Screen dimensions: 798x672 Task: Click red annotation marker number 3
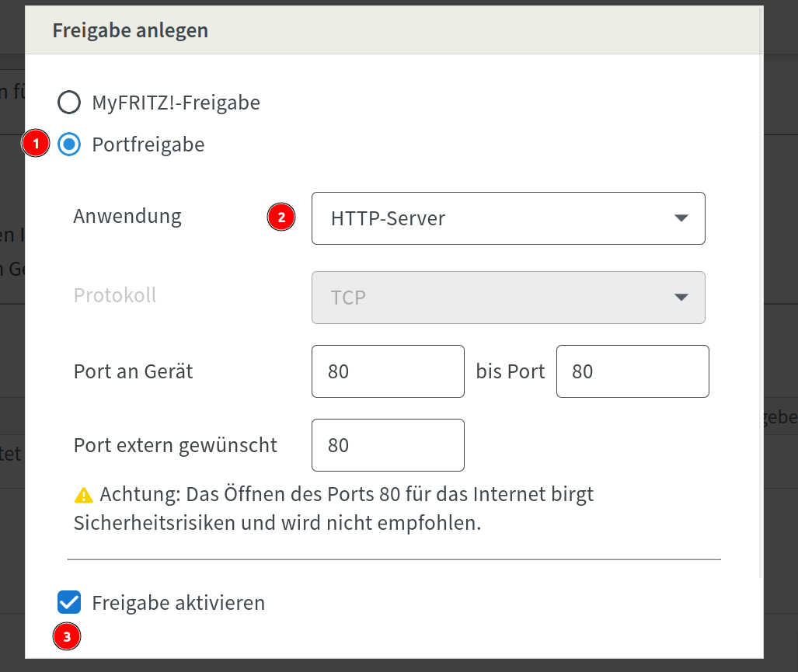(x=67, y=636)
